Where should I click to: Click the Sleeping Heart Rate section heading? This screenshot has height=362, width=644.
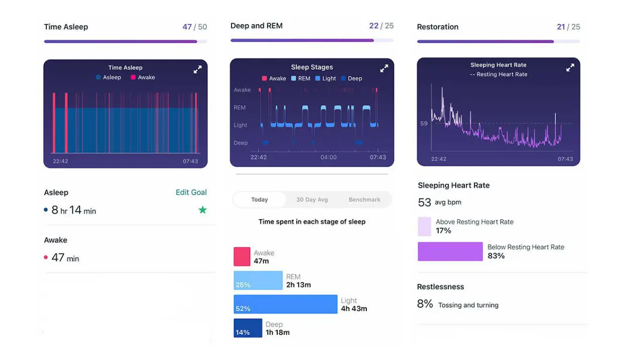tap(454, 185)
